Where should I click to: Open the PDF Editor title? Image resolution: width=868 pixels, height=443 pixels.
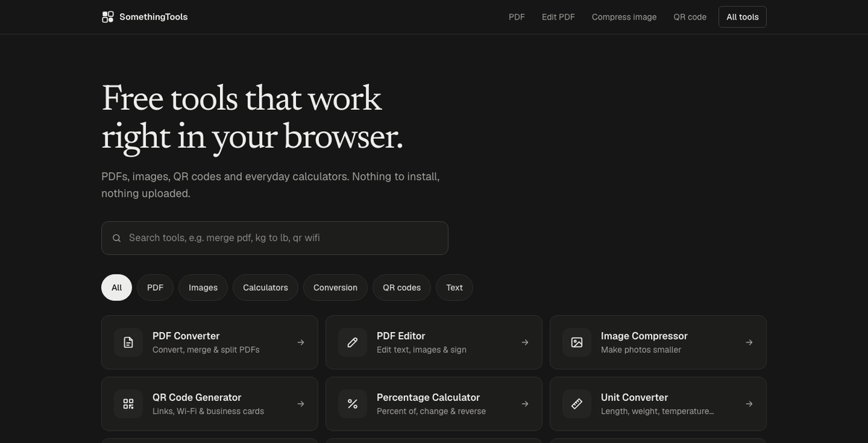[401, 336]
